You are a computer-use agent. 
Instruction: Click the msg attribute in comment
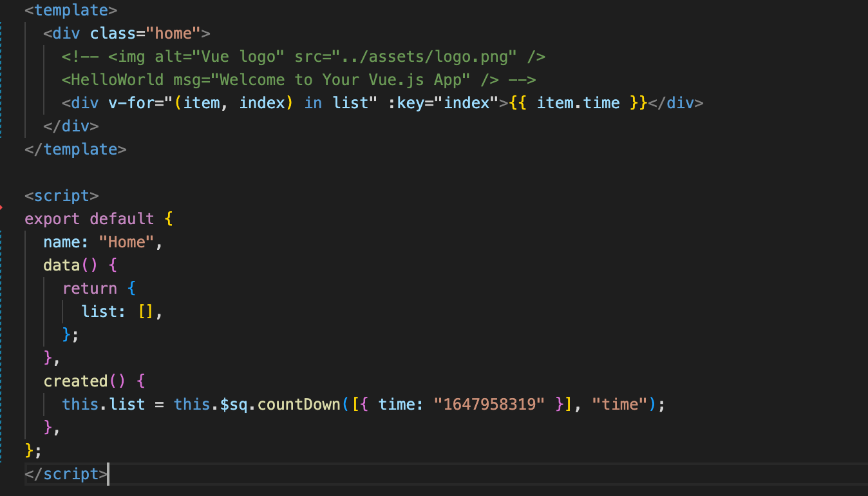(187, 80)
